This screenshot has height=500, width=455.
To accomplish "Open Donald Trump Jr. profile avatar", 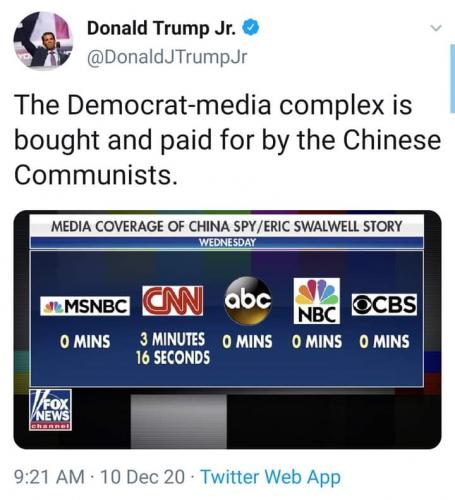I will point(43,40).
